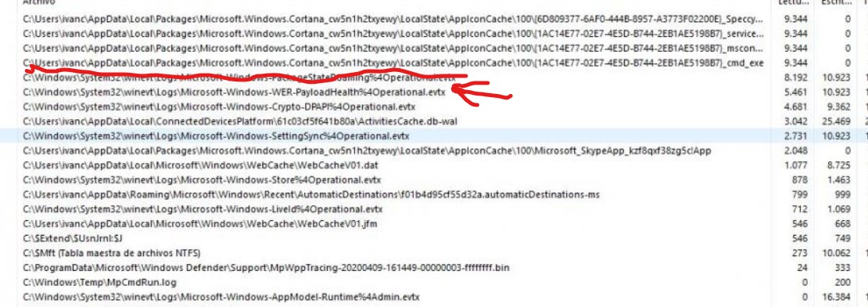Click write value 1.463 for Windows-Store log
The height and width of the screenshot is (307, 868).
click(838, 179)
